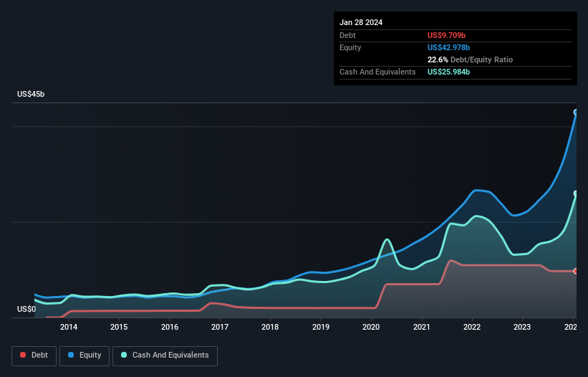Toggle Cash And Equivalents legend button
This screenshot has width=588, height=377.
[165, 355]
